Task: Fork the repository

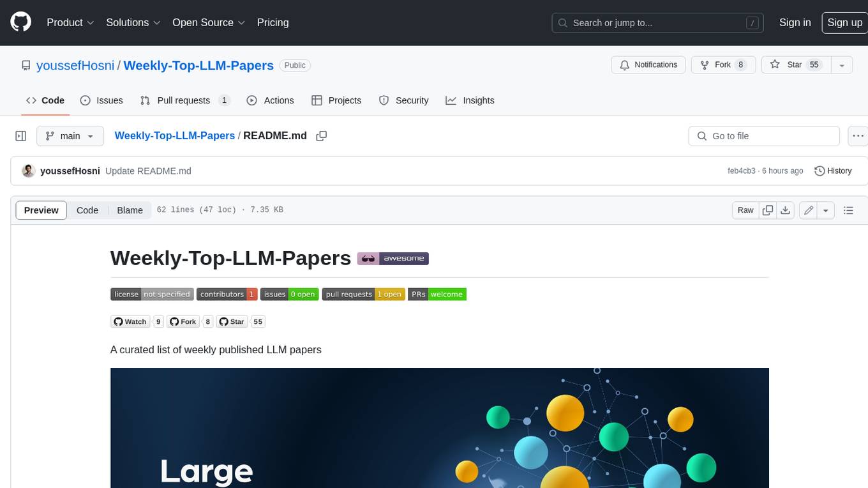Action: [724, 65]
